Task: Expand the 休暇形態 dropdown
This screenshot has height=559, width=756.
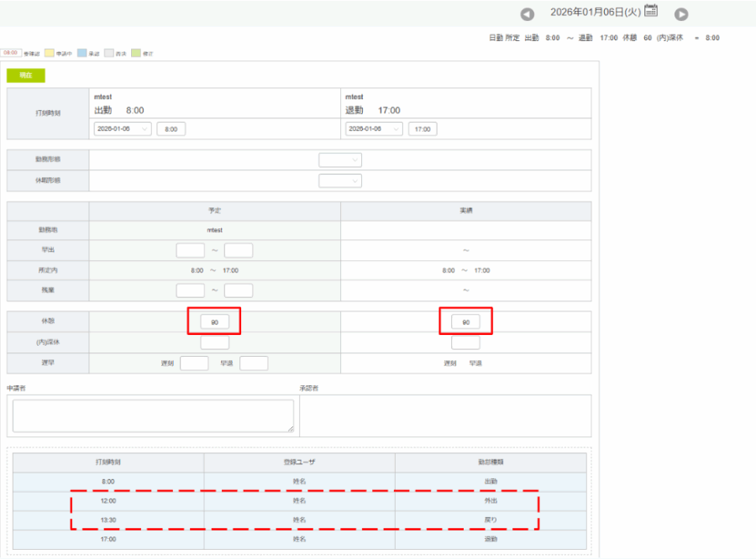Action: point(340,181)
